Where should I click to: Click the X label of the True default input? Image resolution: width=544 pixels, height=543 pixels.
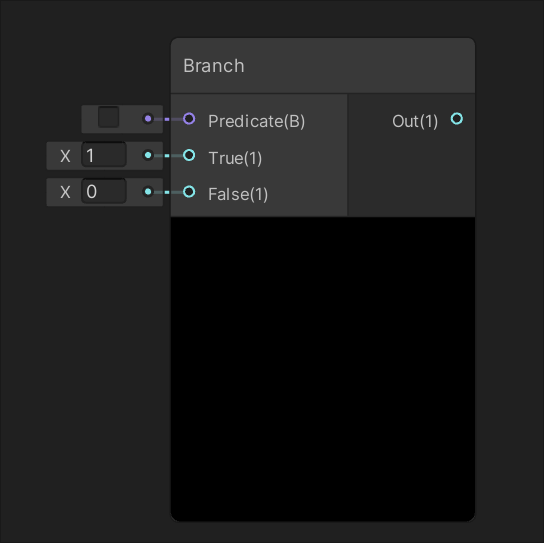[65, 156]
